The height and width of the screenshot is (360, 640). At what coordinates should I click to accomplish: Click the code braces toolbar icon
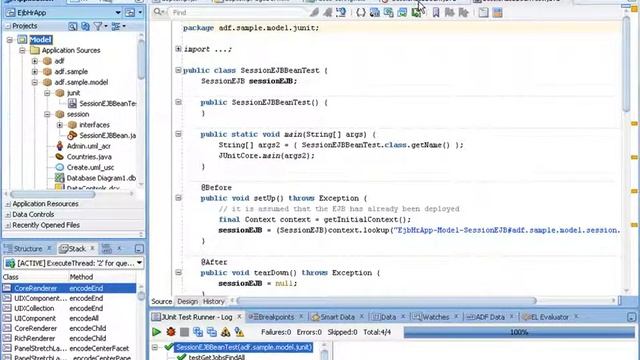pyautogui.click(x=361, y=13)
